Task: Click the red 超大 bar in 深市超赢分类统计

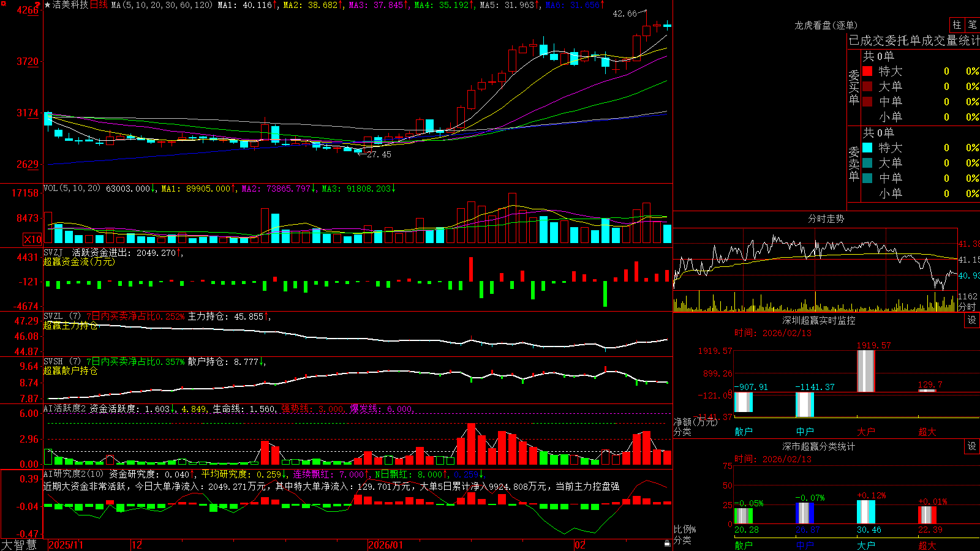Action: 927,515
